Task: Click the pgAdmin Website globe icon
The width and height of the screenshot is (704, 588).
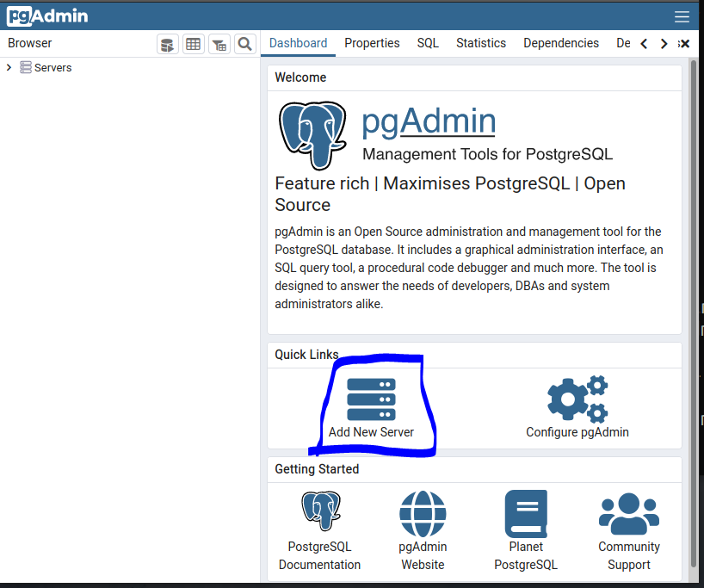Action: (423, 514)
